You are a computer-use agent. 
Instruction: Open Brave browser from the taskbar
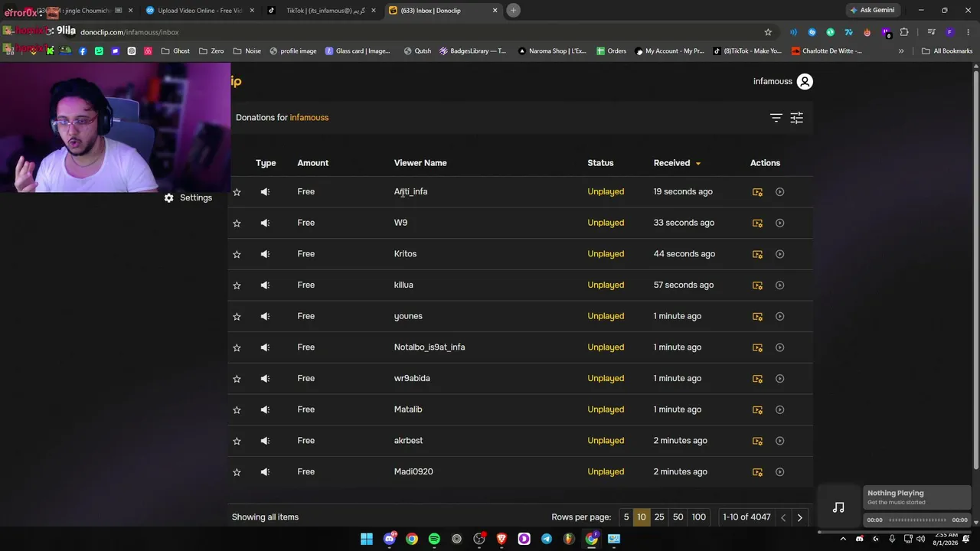coord(501,539)
